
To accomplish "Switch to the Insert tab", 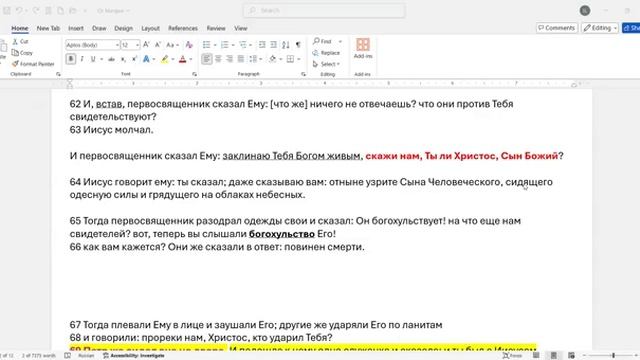I will tap(76, 28).
